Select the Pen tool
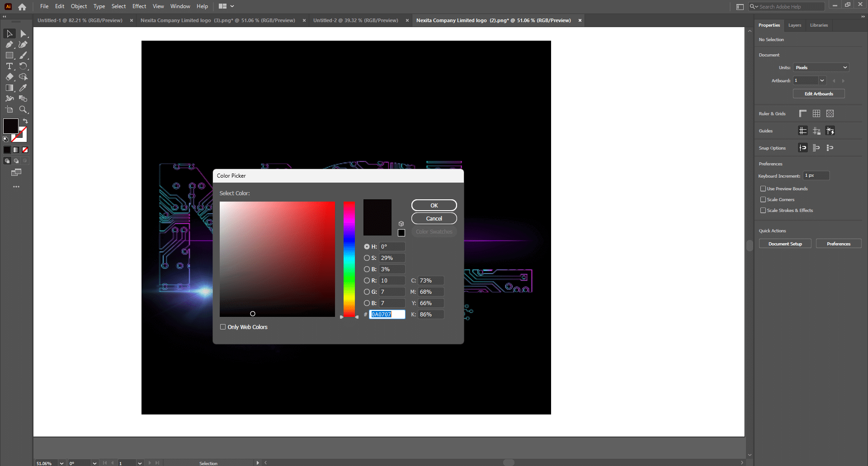The width and height of the screenshot is (868, 466). [9, 44]
